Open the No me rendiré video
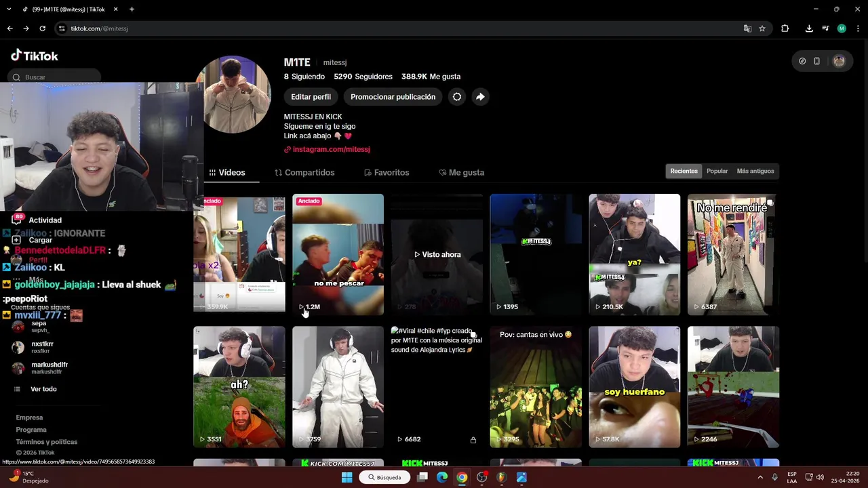Viewport: 868px width, 488px height. tap(733, 254)
